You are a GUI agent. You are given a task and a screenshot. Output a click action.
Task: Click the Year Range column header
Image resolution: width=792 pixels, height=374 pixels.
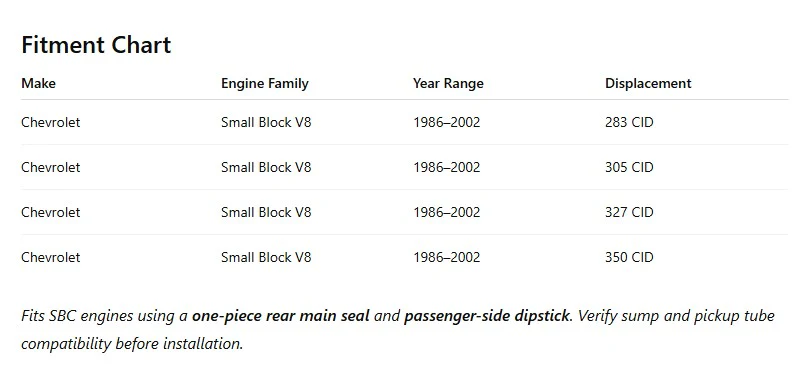tap(448, 83)
